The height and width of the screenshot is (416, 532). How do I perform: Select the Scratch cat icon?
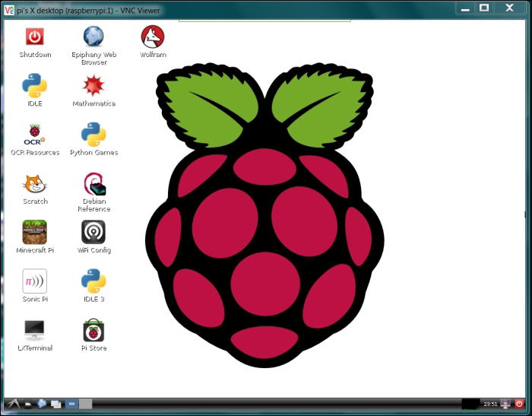[x=35, y=184]
